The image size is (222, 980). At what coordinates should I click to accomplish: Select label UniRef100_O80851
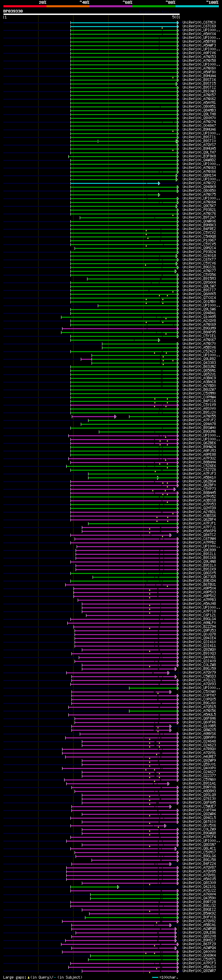coord(199,106)
